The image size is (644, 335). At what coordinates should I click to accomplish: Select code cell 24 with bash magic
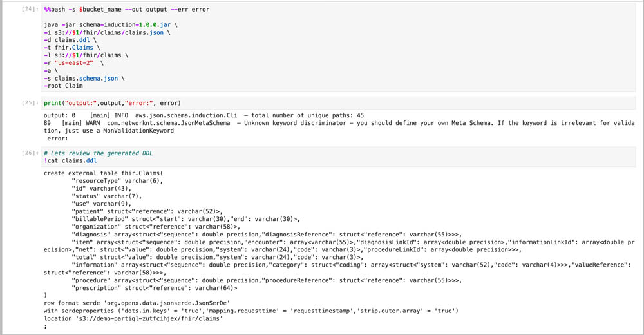pos(338,47)
